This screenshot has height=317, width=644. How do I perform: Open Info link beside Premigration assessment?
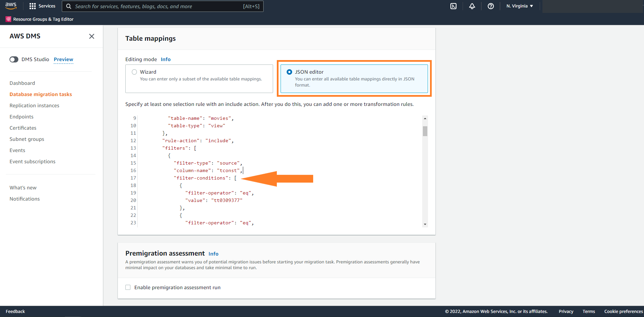click(213, 254)
